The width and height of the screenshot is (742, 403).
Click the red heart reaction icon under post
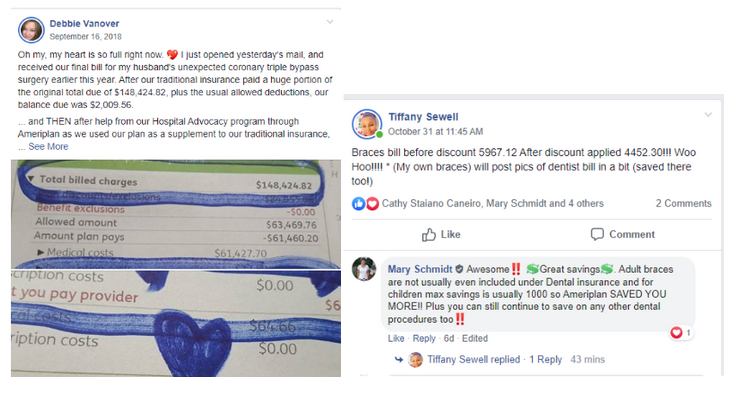pyautogui.click(x=372, y=204)
